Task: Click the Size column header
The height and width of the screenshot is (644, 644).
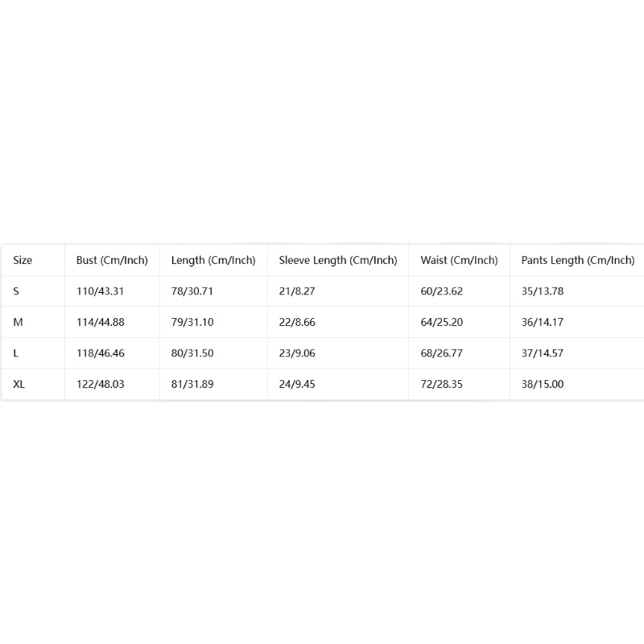Action: click(x=23, y=260)
